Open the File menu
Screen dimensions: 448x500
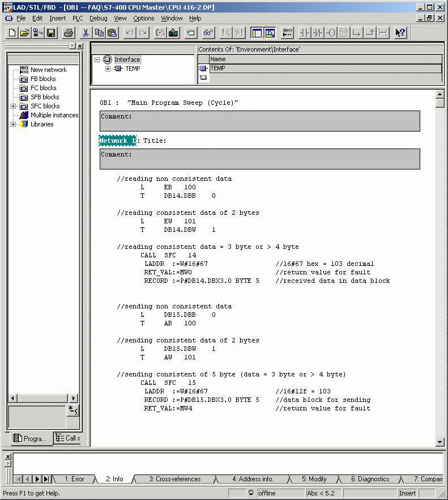pos(21,18)
